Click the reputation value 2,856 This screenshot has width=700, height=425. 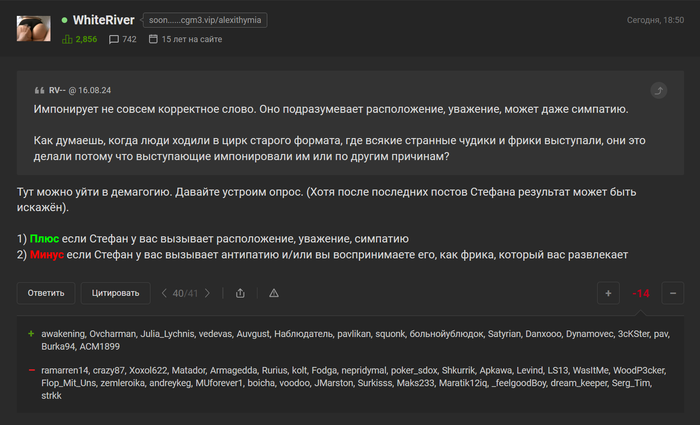pyautogui.click(x=86, y=39)
